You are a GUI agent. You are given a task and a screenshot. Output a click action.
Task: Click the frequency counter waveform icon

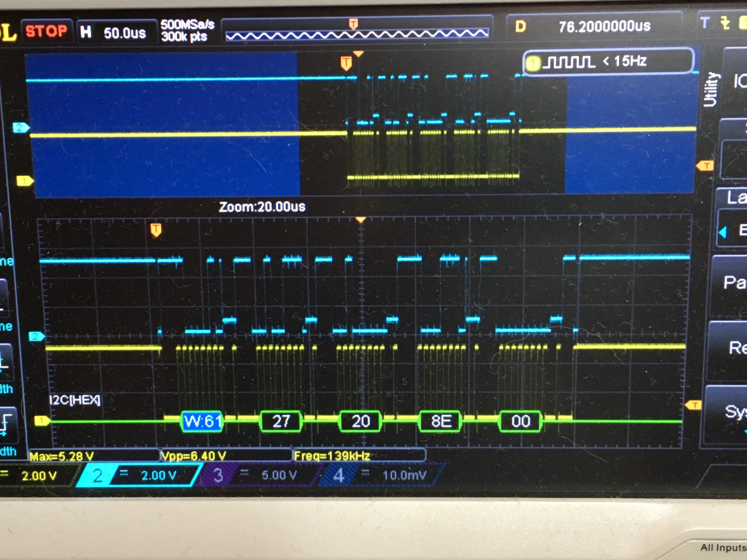[x=568, y=62]
